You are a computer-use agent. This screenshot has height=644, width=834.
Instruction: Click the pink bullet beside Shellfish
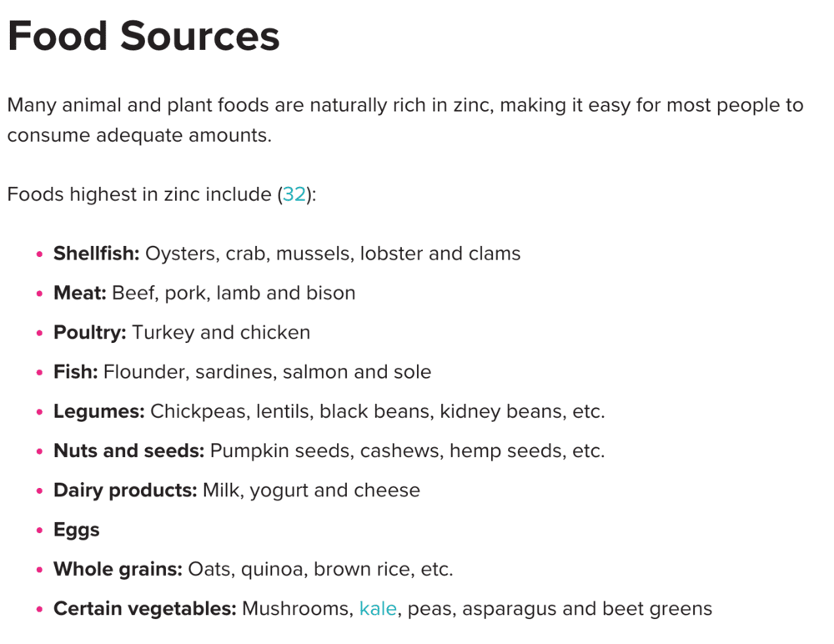39,254
